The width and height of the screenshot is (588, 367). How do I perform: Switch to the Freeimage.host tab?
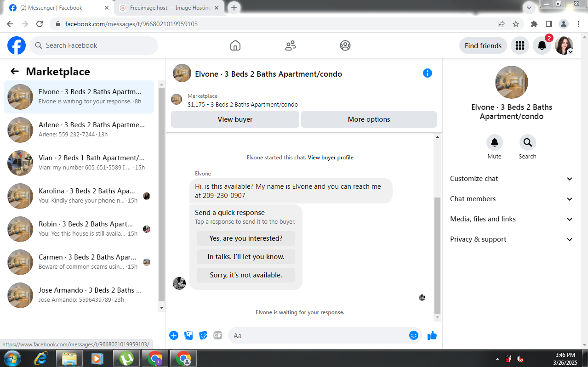tap(170, 8)
